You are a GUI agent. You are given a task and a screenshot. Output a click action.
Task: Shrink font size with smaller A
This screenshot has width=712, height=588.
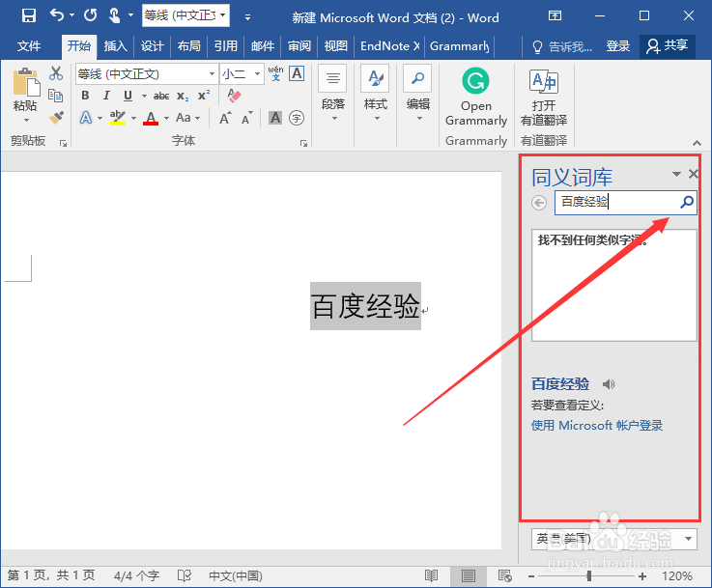point(247,118)
